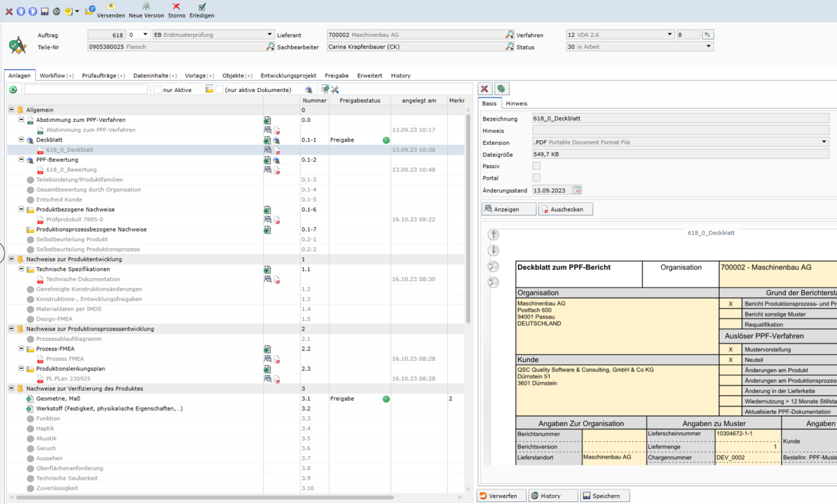This screenshot has height=504, width=837.
Task: Click the Erledigen checkmark icon
Action: pos(202,11)
